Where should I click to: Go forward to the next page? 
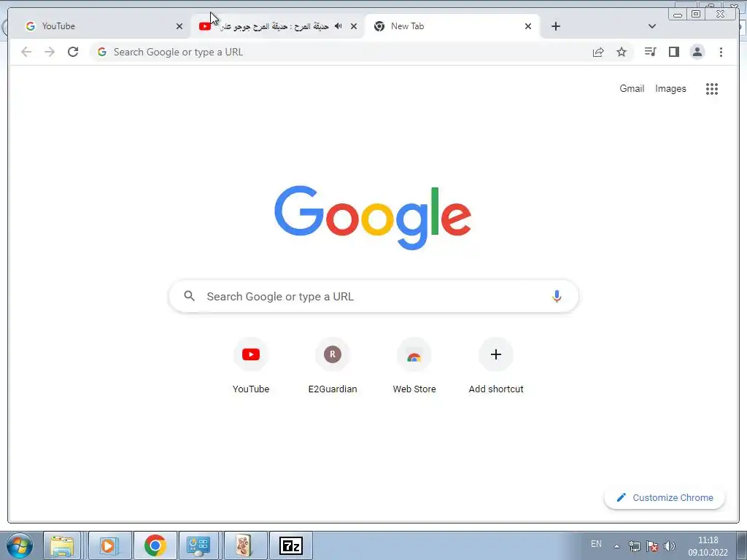point(50,52)
